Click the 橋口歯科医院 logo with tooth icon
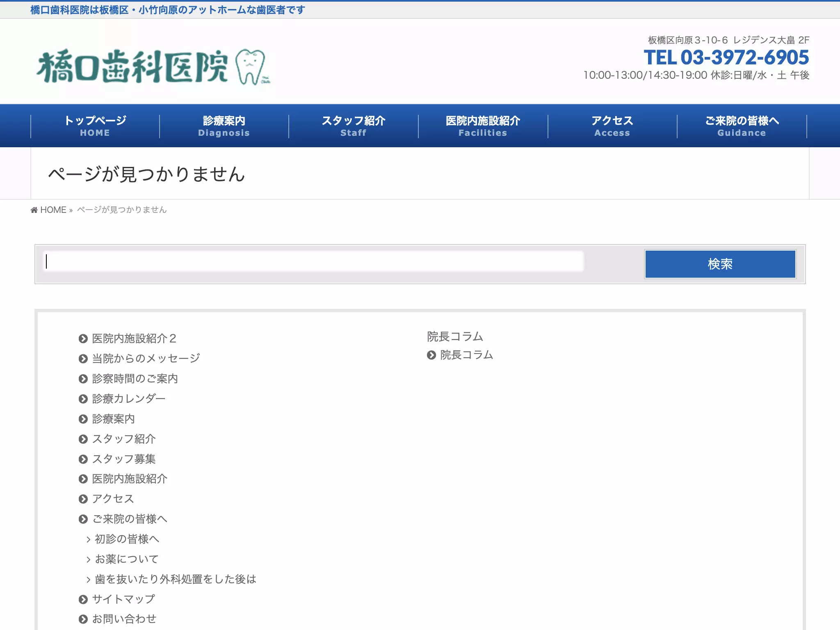This screenshot has height=630, width=840. click(x=153, y=67)
